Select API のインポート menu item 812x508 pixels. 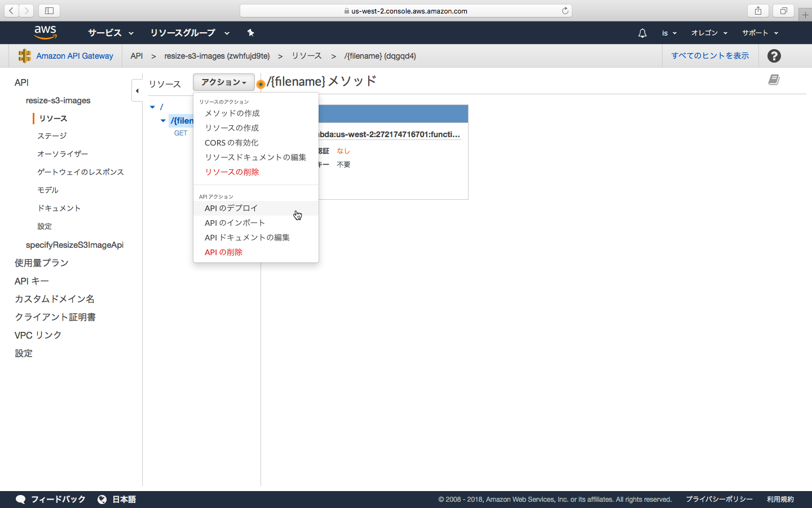point(255,223)
